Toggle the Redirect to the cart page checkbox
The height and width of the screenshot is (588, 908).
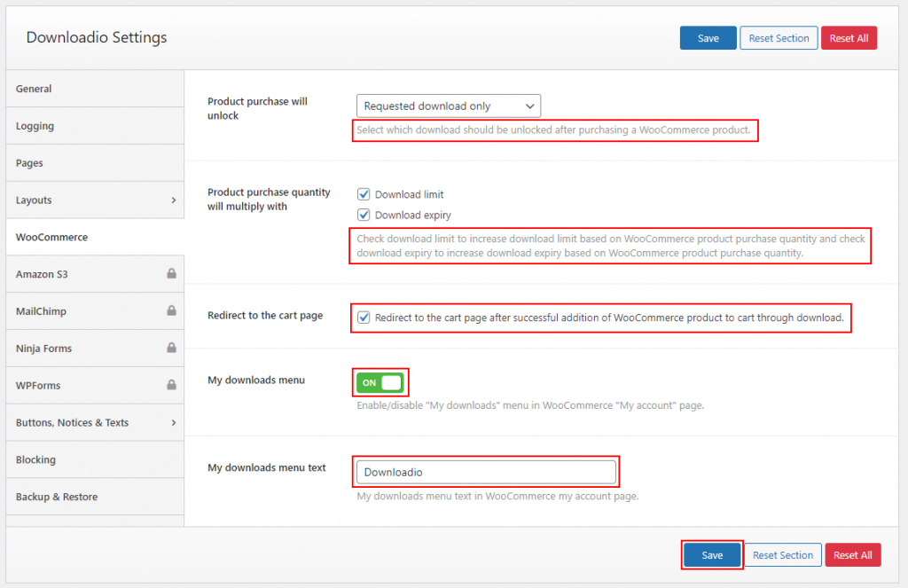pyautogui.click(x=364, y=318)
